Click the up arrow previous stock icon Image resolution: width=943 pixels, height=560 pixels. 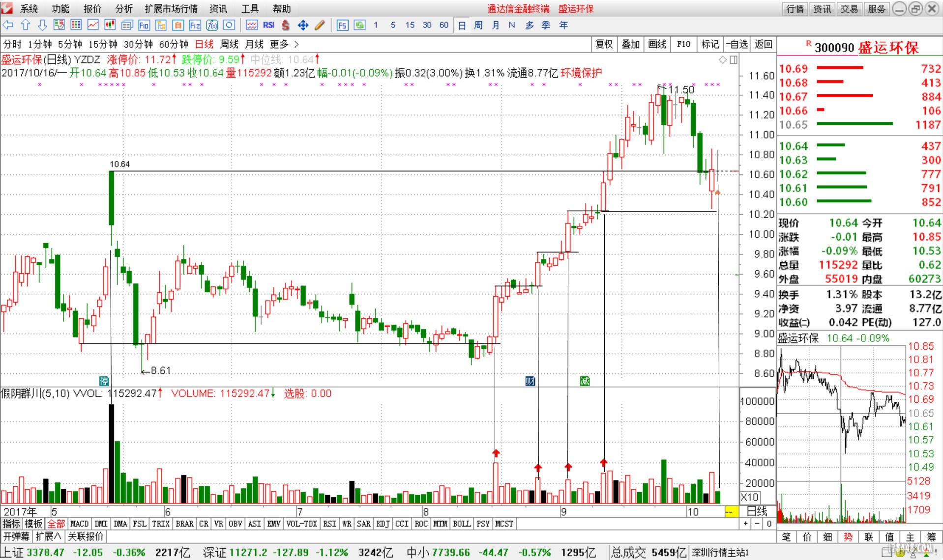click(26, 25)
